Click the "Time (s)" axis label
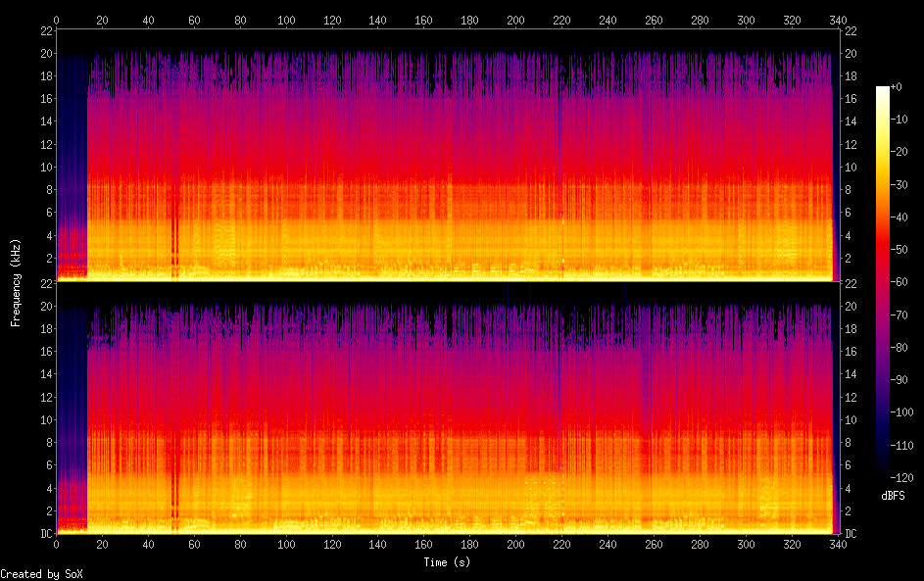 (448, 562)
